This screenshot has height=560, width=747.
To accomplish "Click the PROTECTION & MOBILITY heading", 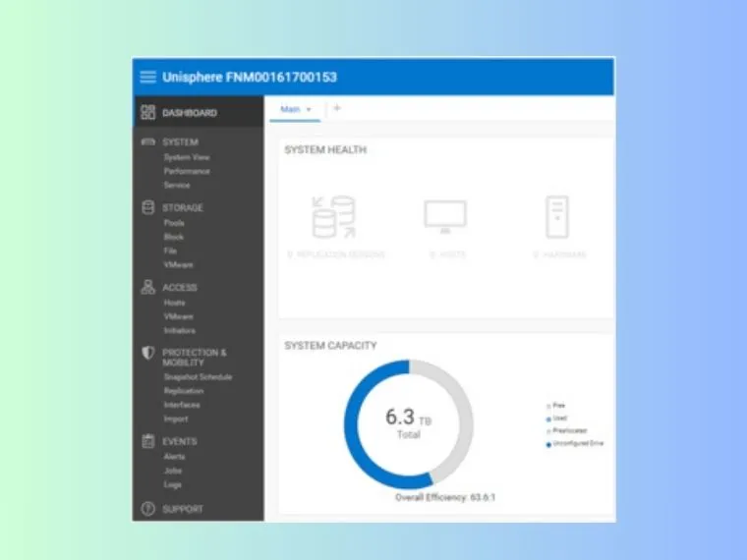I will click(195, 358).
